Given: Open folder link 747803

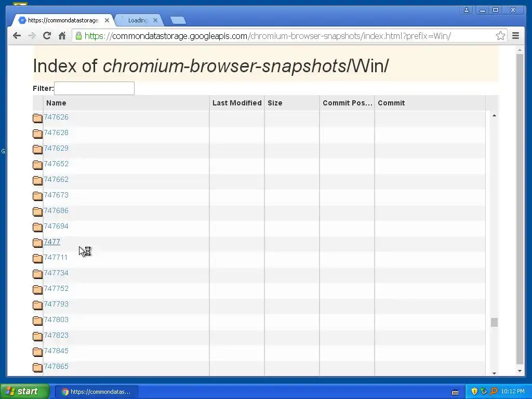Looking at the screenshot, I should click(x=56, y=320).
